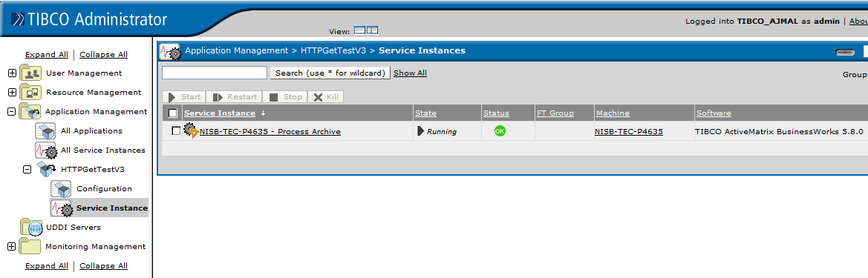
Task: Click the top Expand All link
Action: click(47, 54)
